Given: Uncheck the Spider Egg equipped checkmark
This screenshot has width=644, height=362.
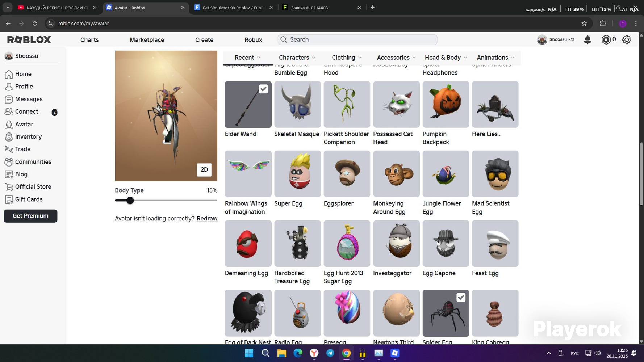Looking at the screenshot, I should pyautogui.click(x=461, y=298).
